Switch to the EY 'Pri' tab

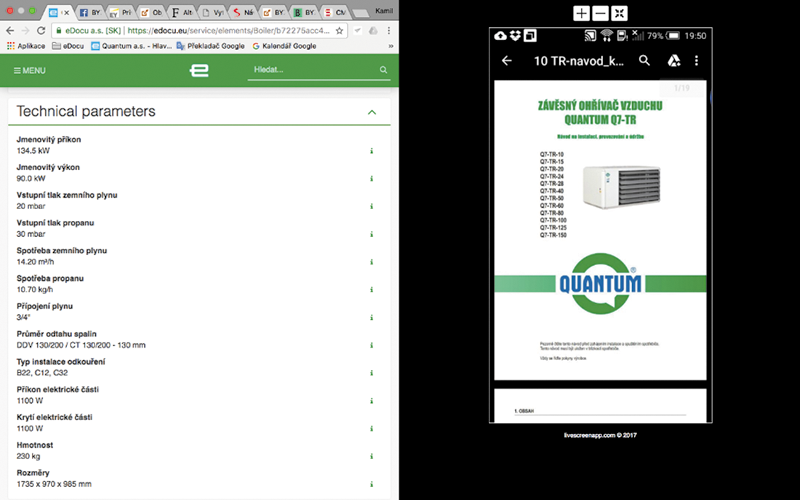[x=121, y=12]
